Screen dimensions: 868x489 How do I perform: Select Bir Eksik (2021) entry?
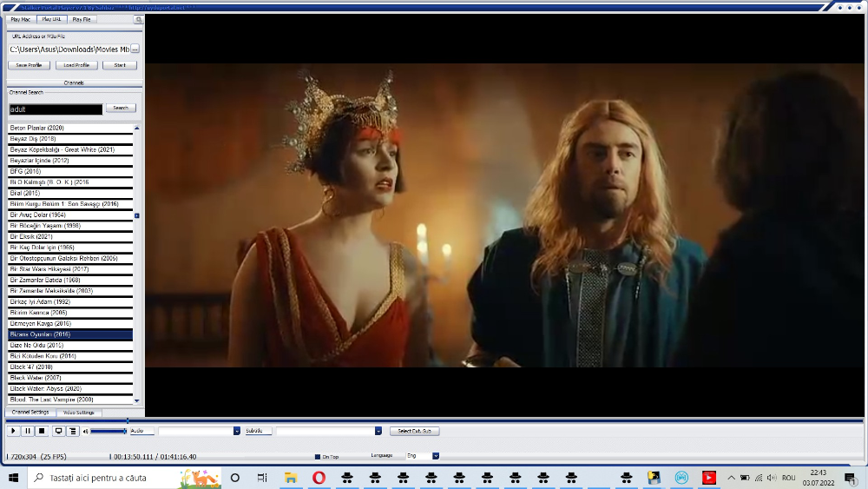pos(70,236)
